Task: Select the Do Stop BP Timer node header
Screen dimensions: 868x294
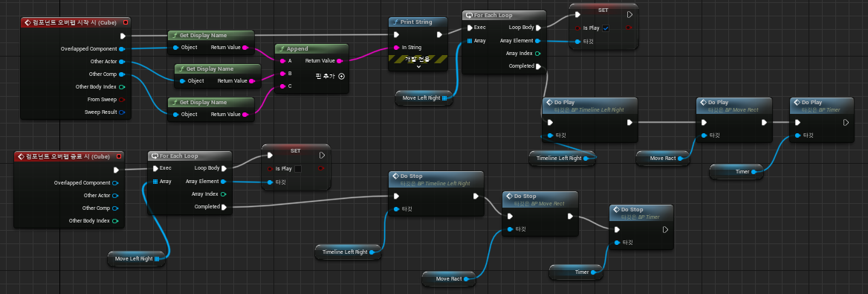Action: click(641, 213)
